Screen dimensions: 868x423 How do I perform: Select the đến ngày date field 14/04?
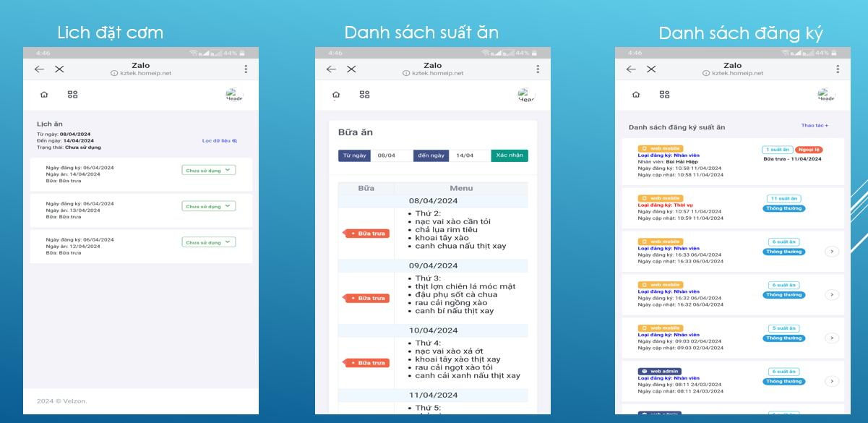(x=468, y=155)
